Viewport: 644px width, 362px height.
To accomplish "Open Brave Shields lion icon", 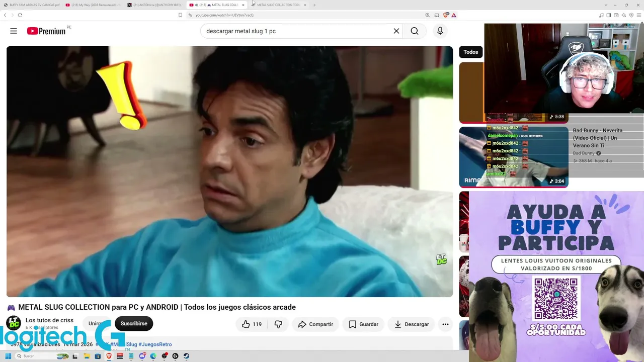I will click(446, 15).
